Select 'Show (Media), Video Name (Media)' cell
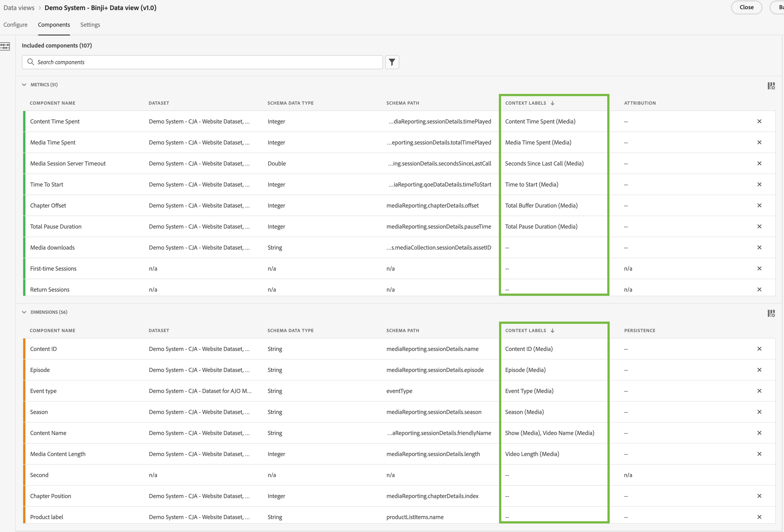The height and width of the screenshot is (532, 784). pyautogui.click(x=549, y=433)
